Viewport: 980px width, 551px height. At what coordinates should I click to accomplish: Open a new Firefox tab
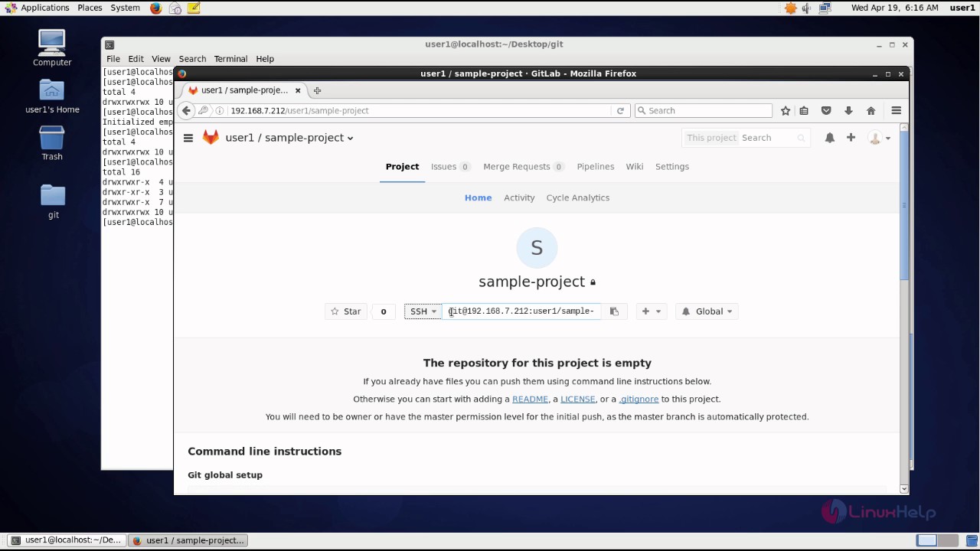click(317, 90)
